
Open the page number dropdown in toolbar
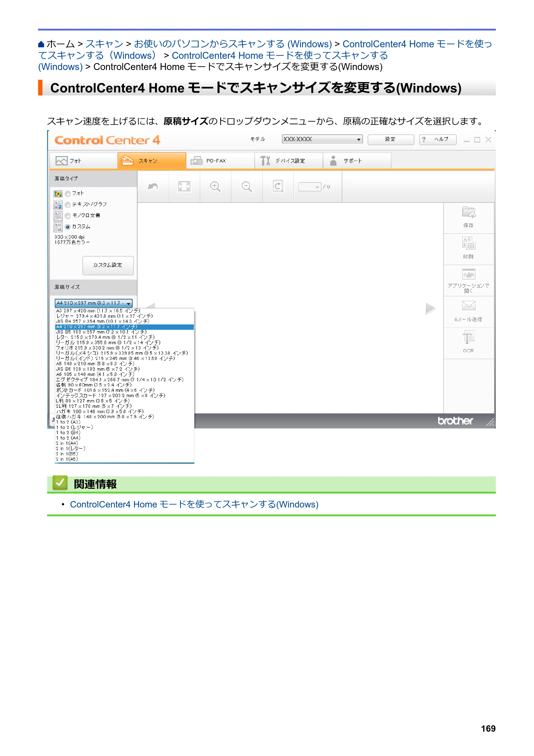tap(310, 187)
